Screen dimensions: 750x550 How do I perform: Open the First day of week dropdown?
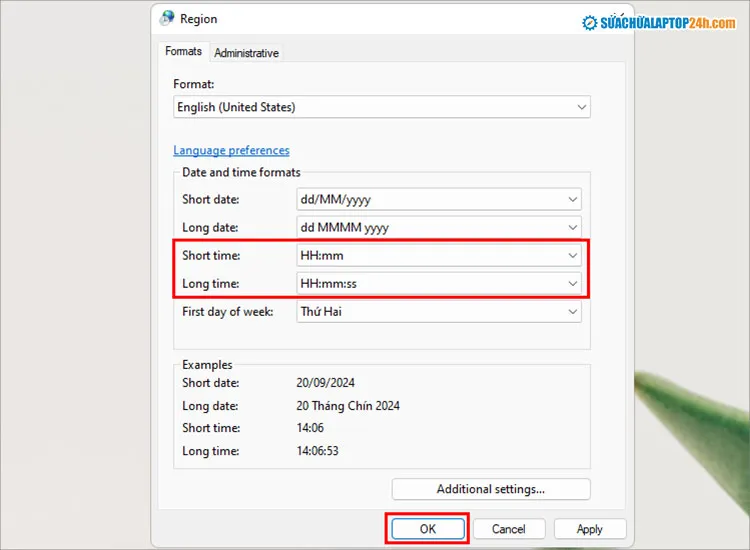439,312
